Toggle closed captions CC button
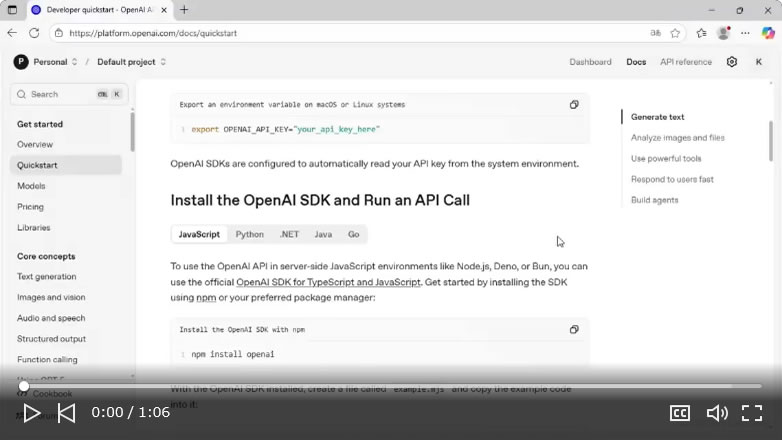This screenshot has width=782, height=440. tap(680, 413)
